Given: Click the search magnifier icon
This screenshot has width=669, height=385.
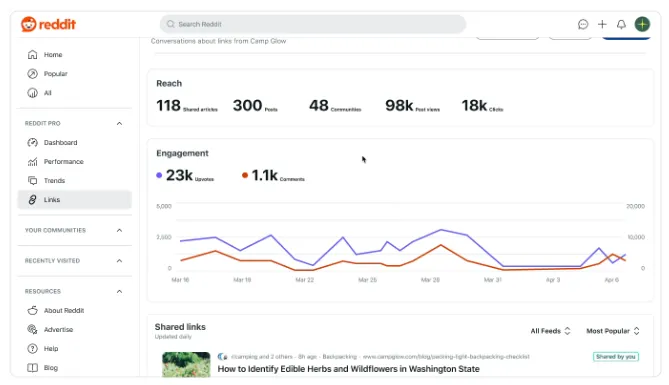Looking at the screenshot, I should tap(171, 24).
